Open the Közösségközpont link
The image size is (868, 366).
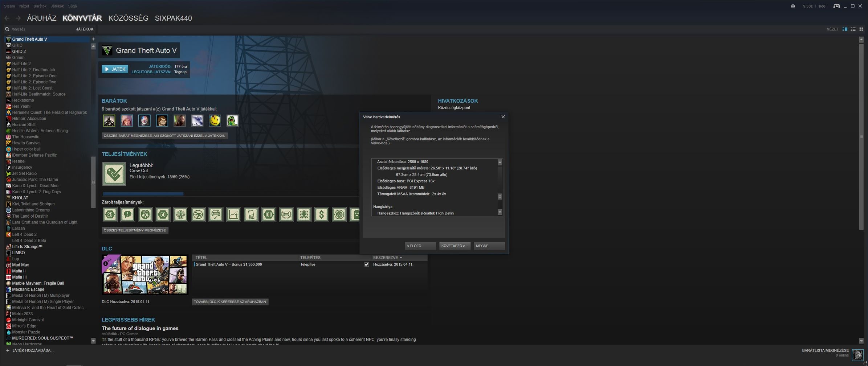click(454, 108)
